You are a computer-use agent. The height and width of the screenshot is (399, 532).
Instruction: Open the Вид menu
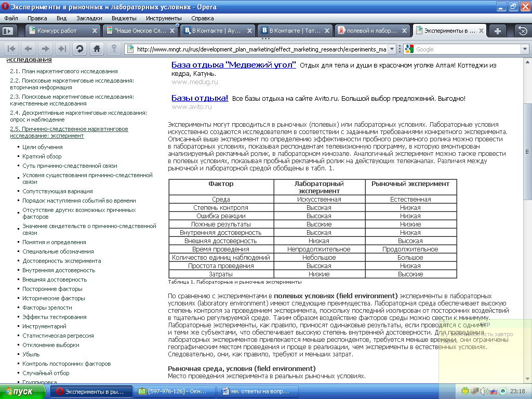coord(62,18)
